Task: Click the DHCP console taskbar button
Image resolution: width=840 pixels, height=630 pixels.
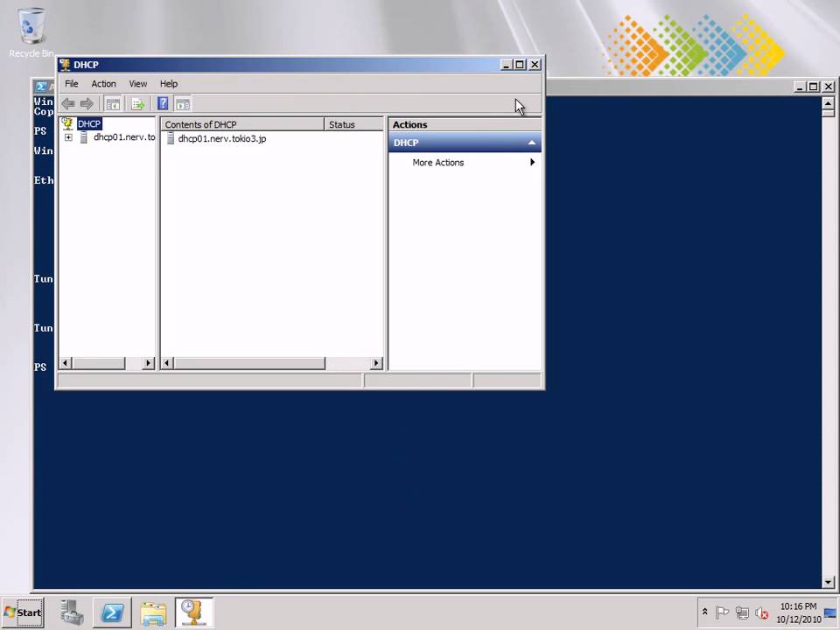Action: (x=194, y=612)
